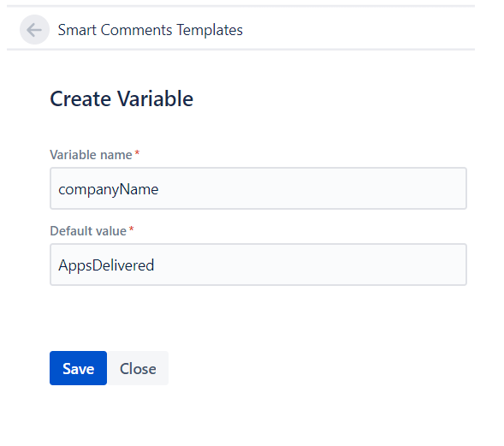Click the gray Close button

pos(138,368)
